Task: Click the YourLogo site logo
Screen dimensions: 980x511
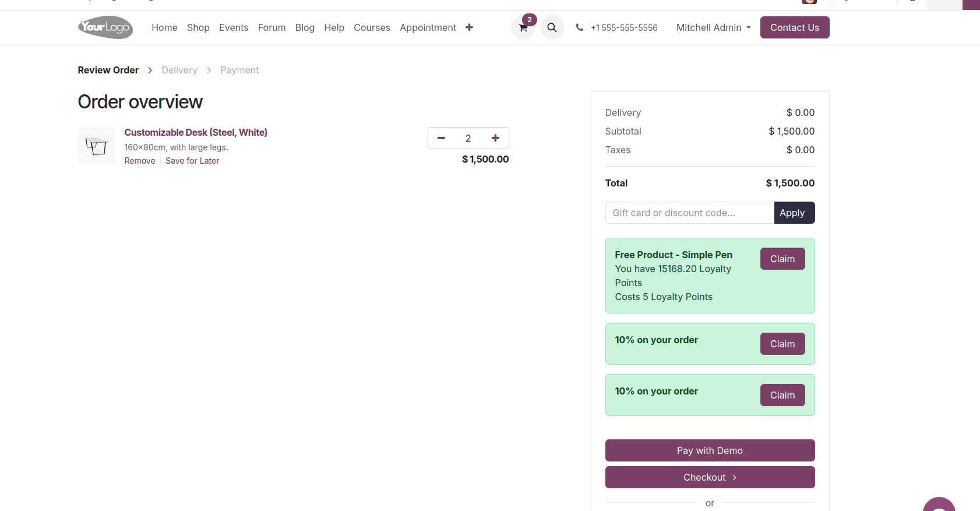Action: pos(105,27)
